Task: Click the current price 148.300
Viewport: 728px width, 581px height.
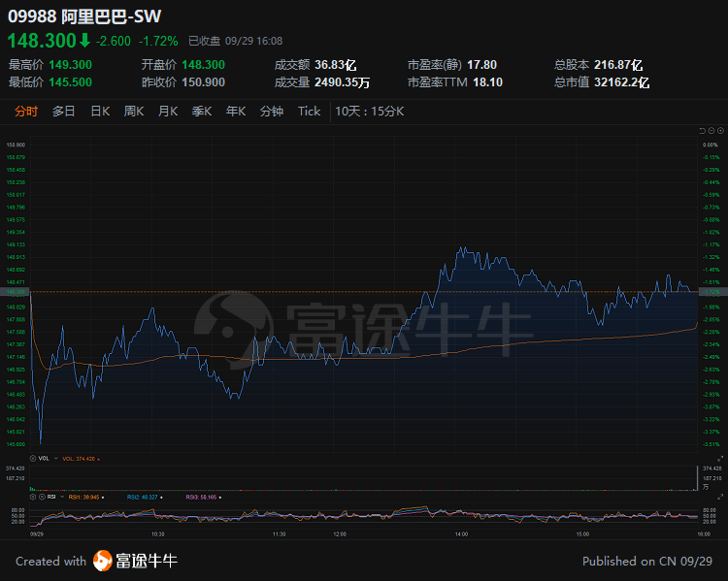Action: [42, 41]
